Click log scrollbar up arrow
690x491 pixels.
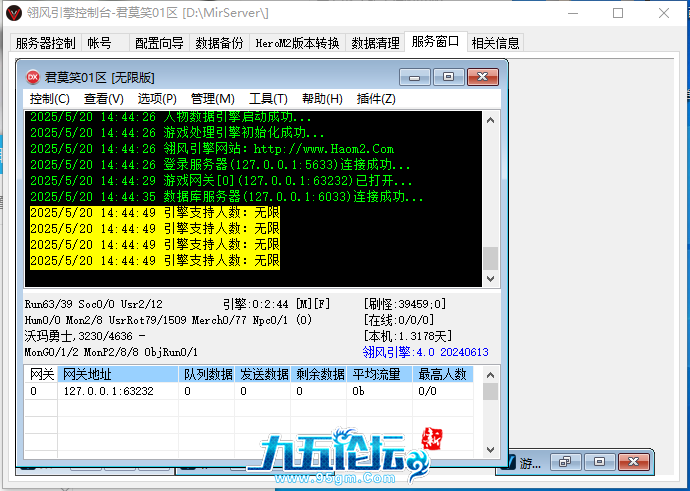click(491, 120)
